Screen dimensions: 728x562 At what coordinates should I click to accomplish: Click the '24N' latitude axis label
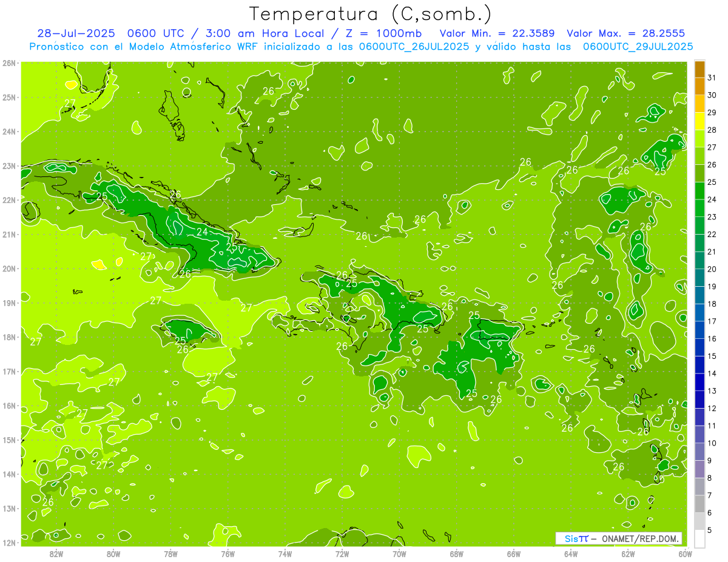pos(8,132)
